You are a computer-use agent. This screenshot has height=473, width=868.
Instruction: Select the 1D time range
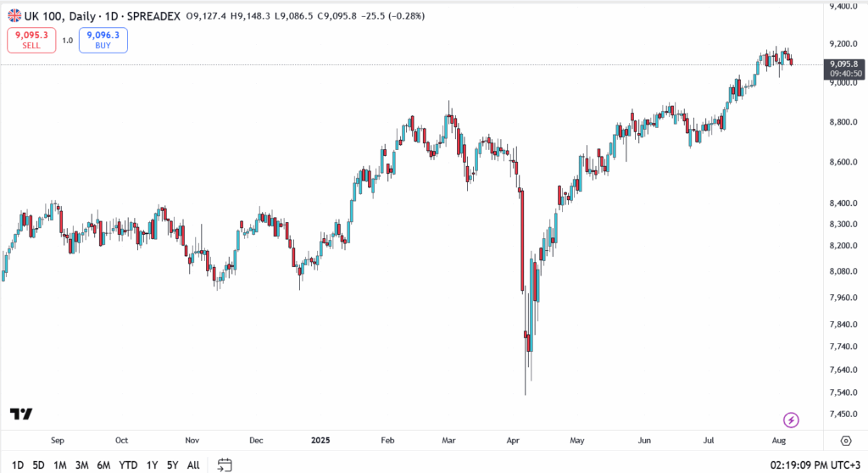pyautogui.click(x=16, y=465)
